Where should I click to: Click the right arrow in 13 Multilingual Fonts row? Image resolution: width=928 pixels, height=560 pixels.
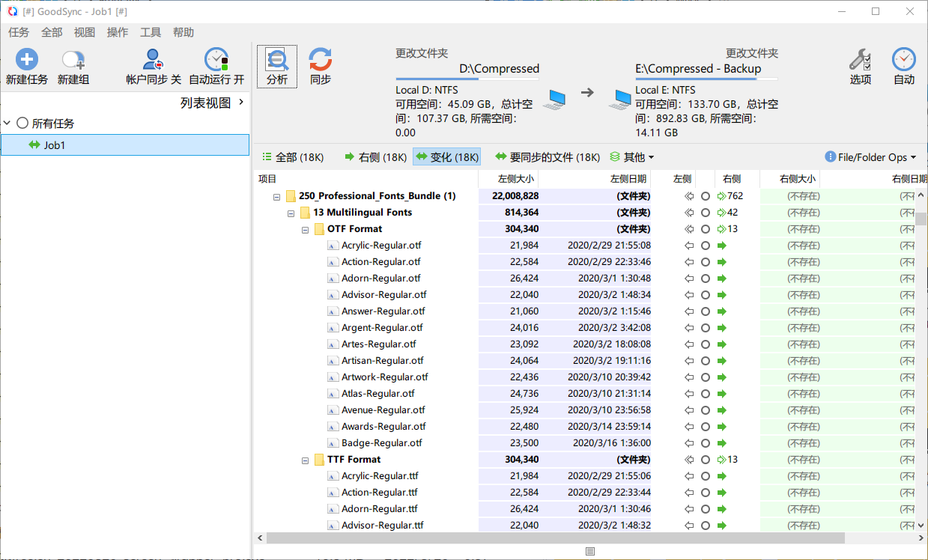tap(722, 213)
